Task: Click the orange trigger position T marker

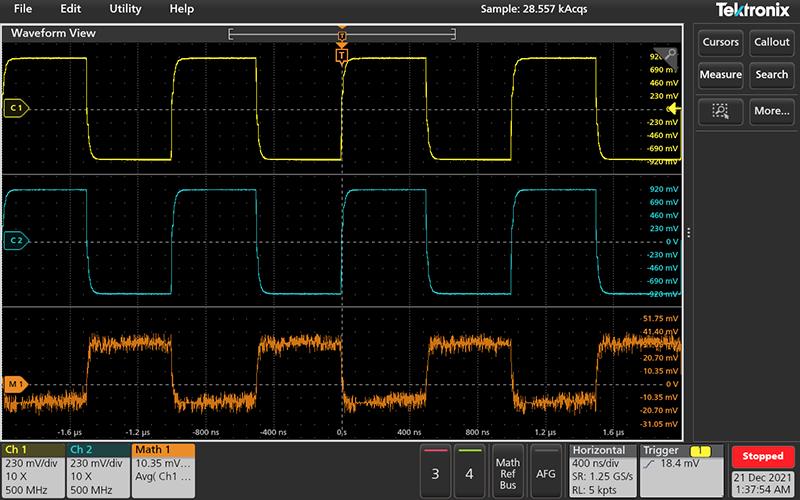Action: pos(343,56)
